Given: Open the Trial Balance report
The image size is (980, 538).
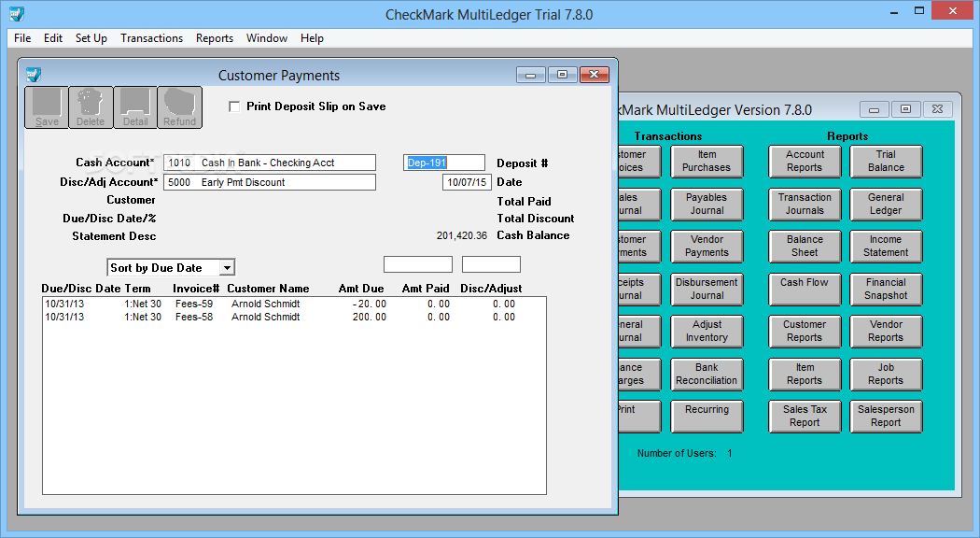Looking at the screenshot, I should [x=886, y=162].
